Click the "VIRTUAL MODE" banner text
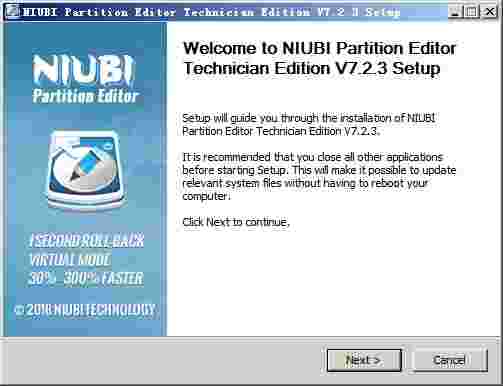Image resolution: width=503 pixels, height=386 pixels. [70, 260]
